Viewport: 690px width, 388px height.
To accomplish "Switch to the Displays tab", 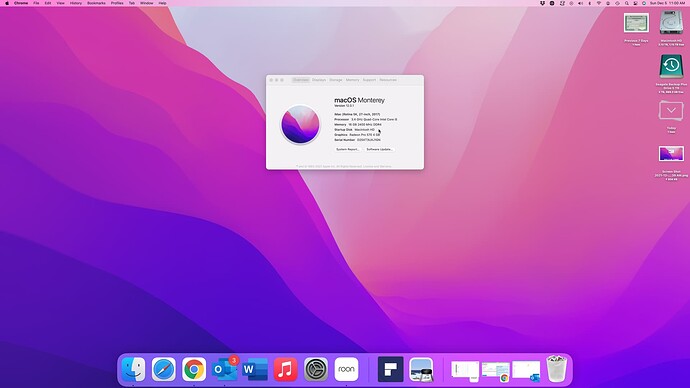I will tap(319, 80).
